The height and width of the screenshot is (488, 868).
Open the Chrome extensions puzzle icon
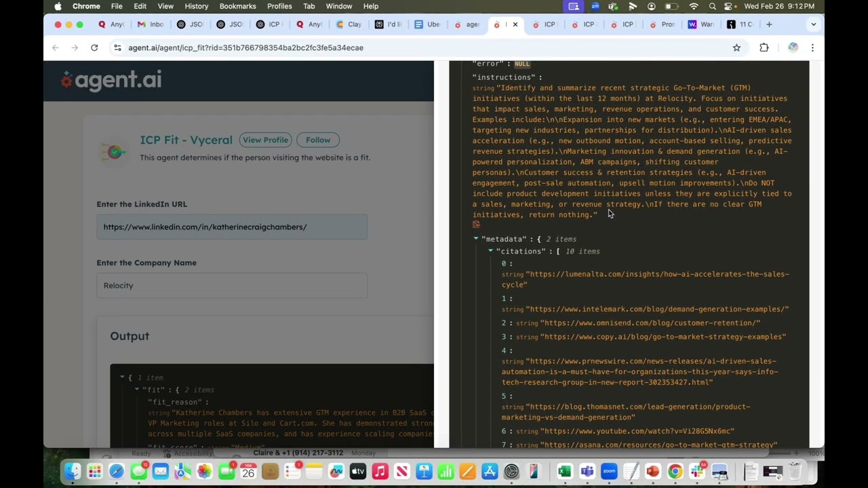(764, 47)
